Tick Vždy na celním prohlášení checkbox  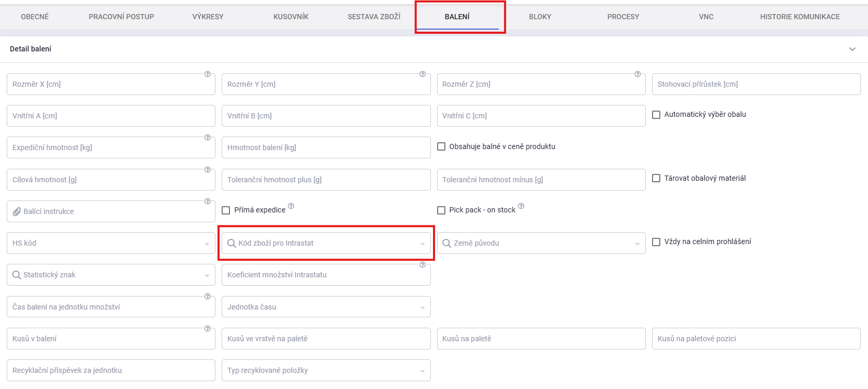656,242
